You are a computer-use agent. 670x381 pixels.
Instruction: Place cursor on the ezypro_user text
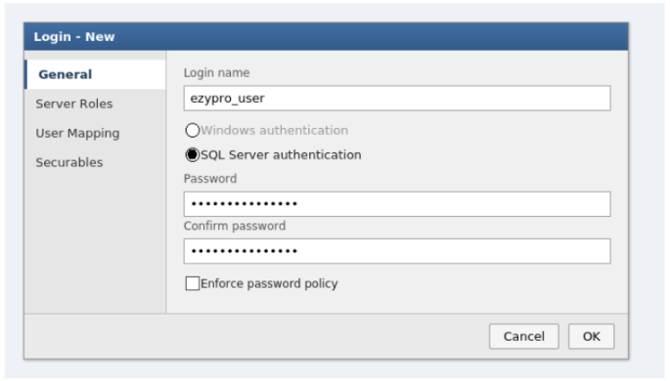pyautogui.click(x=227, y=99)
